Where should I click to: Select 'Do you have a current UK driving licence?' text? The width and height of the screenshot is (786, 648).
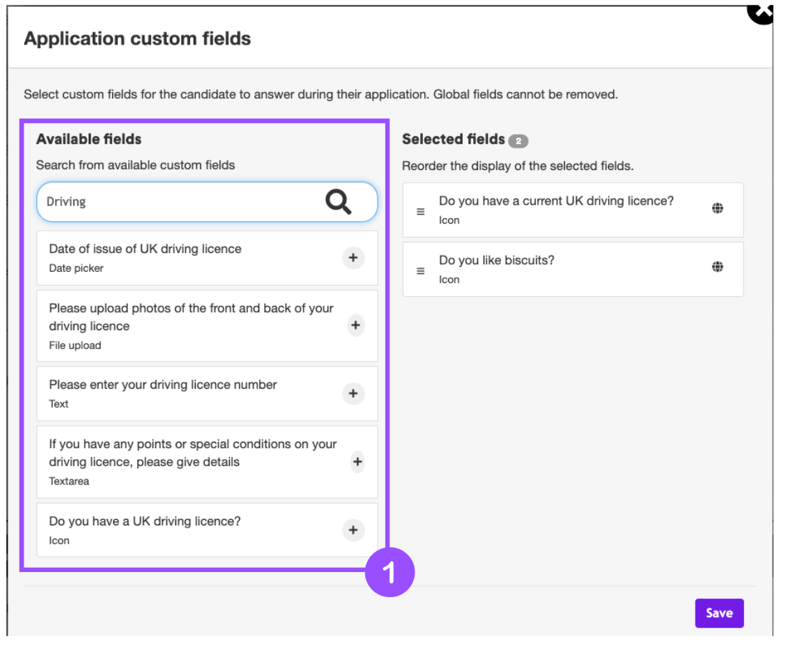click(556, 201)
